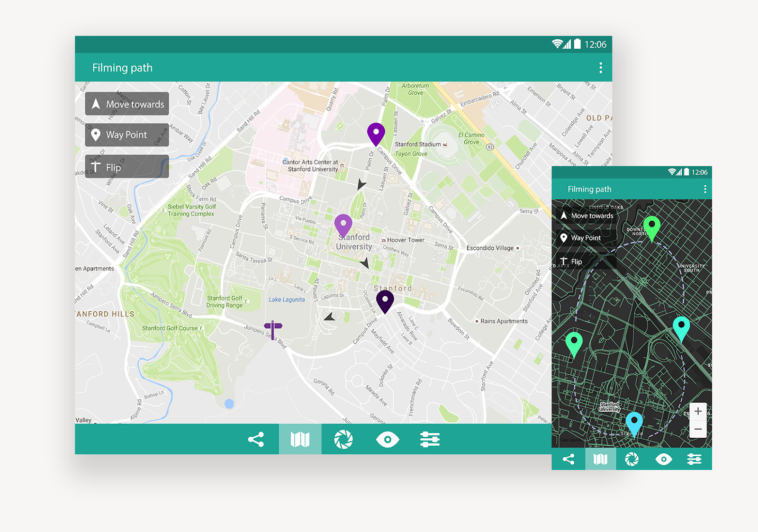The height and width of the screenshot is (532, 758).
Task: Select purple waypoint pin near Stanford Stadium
Action: point(376,134)
